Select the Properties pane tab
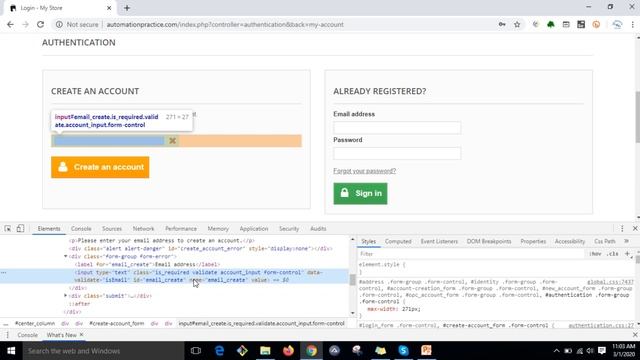The width and height of the screenshot is (640, 360). click(x=533, y=242)
